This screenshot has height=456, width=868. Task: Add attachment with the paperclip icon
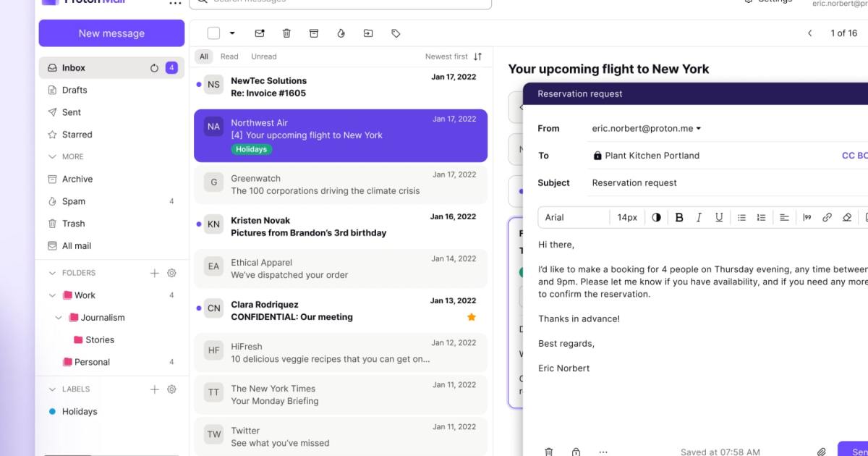pos(822,452)
